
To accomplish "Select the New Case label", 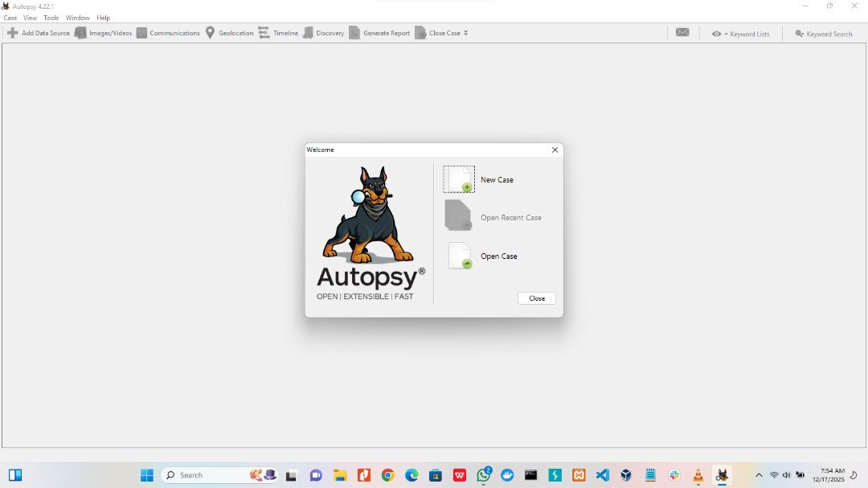I will [x=497, y=180].
